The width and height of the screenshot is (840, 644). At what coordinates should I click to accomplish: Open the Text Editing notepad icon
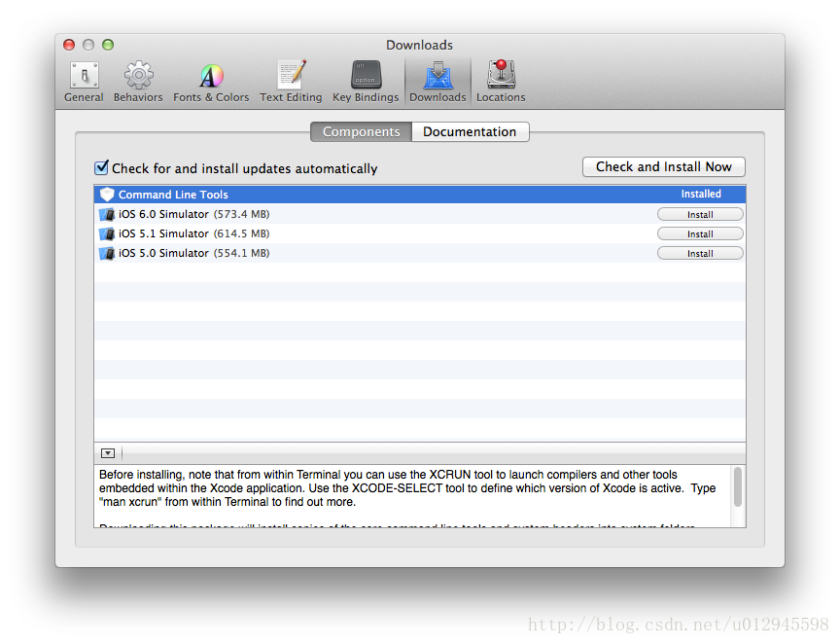click(292, 75)
